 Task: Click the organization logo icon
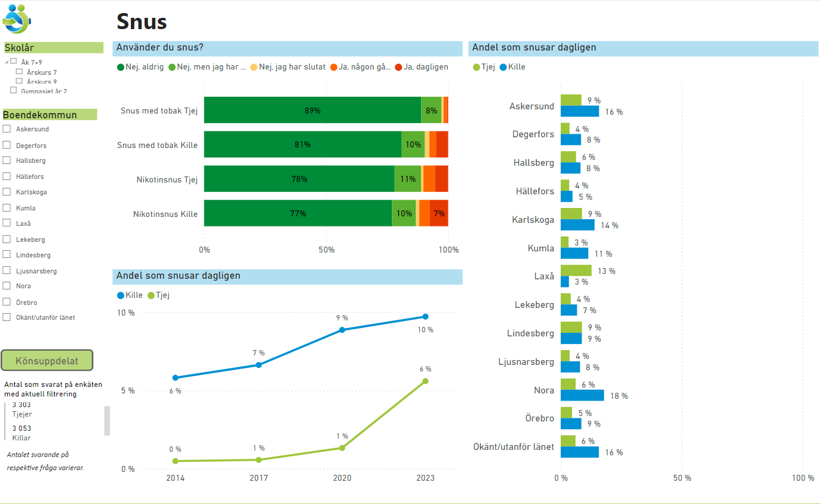[16, 19]
